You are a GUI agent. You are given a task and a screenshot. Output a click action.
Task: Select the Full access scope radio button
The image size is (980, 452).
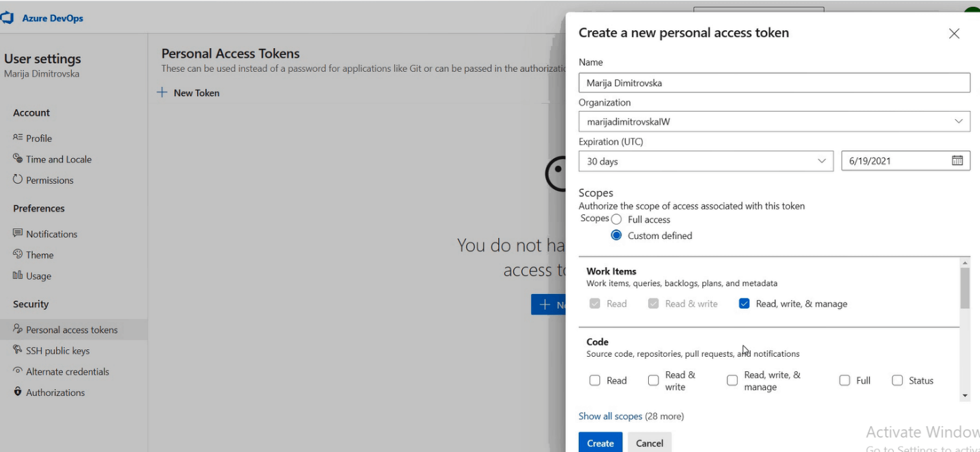(617, 220)
